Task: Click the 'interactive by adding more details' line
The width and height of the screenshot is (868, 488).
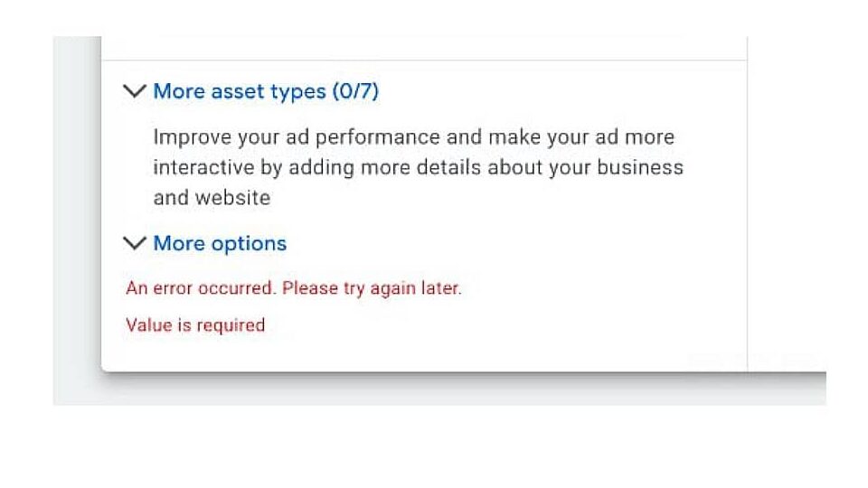Action: pyautogui.click(x=418, y=167)
